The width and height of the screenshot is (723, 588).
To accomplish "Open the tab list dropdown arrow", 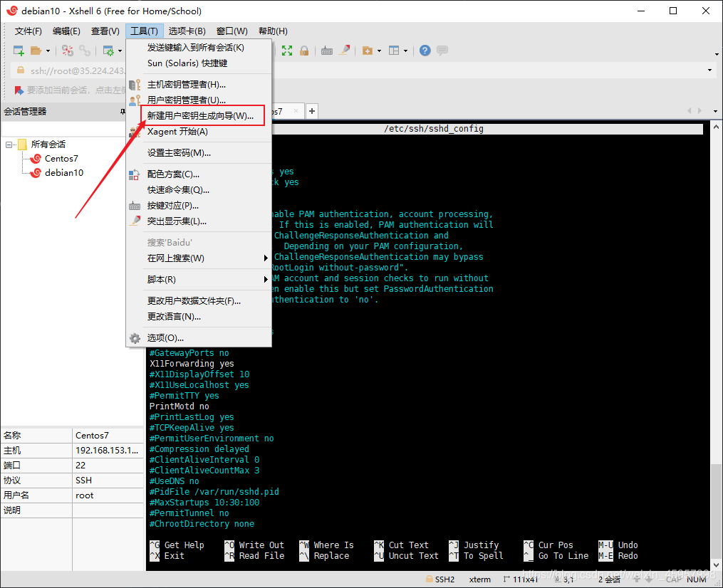I will [716, 112].
